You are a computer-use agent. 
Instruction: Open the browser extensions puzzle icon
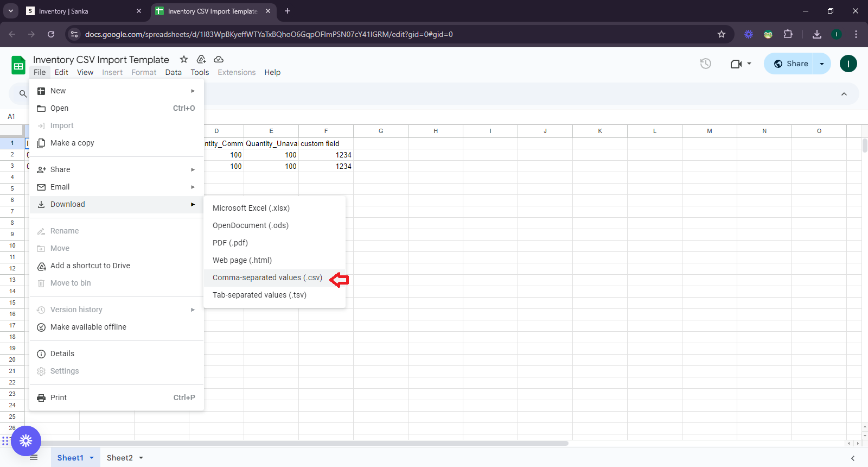click(788, 34)
